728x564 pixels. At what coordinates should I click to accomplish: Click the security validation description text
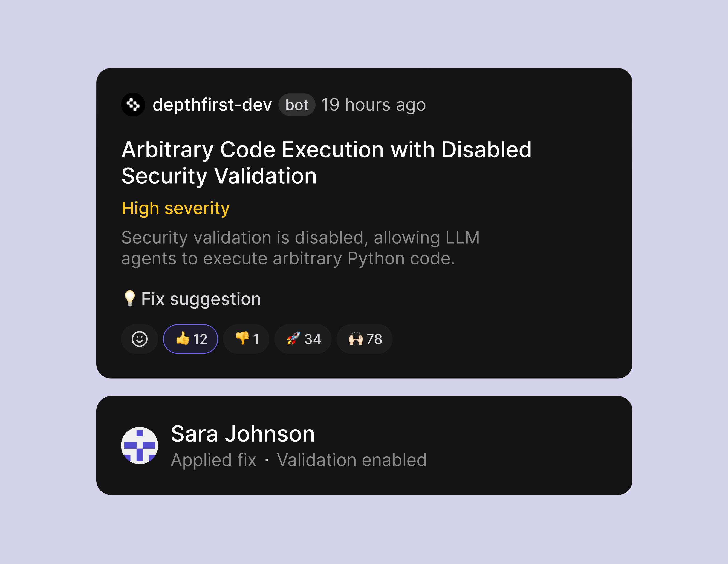pos(300,248)
